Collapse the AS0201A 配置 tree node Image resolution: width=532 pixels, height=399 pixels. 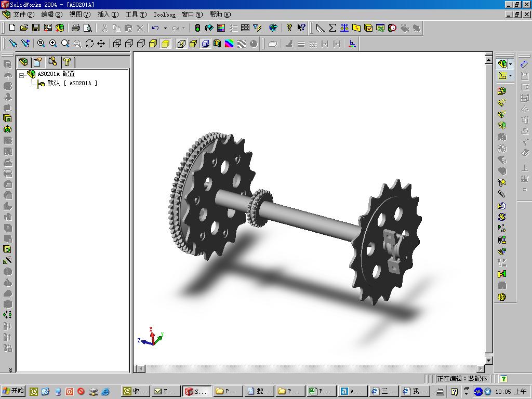coord(22,75)
